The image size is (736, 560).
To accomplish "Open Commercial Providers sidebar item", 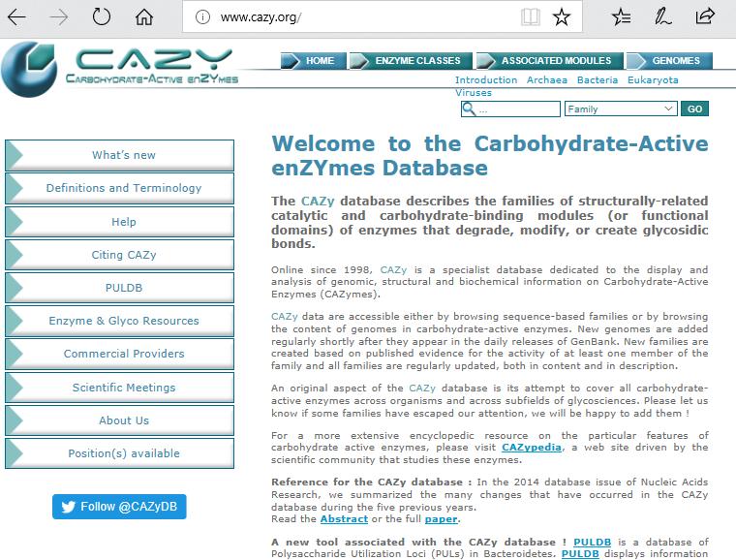I will coord(119,354).
